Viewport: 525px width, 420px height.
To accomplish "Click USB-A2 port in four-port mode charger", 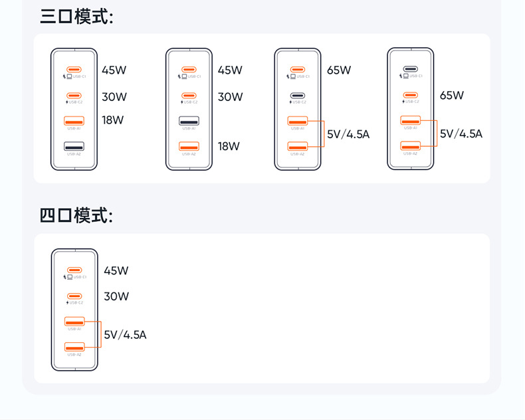I will click(74, 348).
